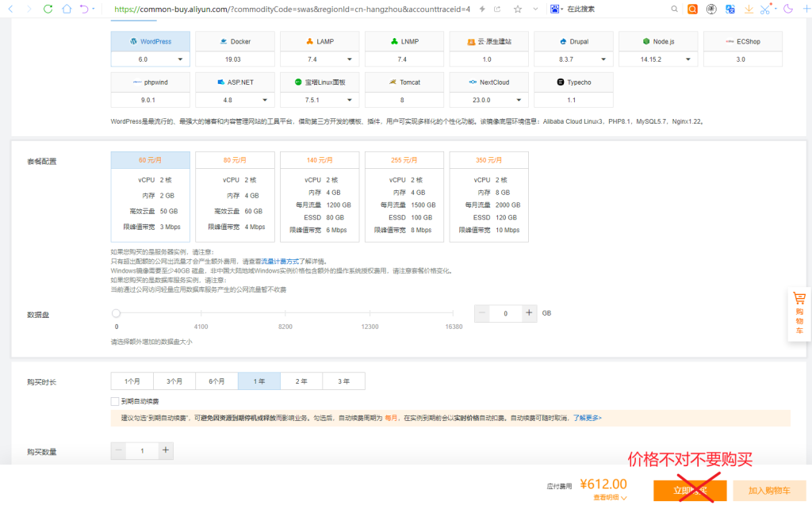Enable the 到期自动续费 auto-renew checkbox
The image size is (812, 509).
click(116, 401)
